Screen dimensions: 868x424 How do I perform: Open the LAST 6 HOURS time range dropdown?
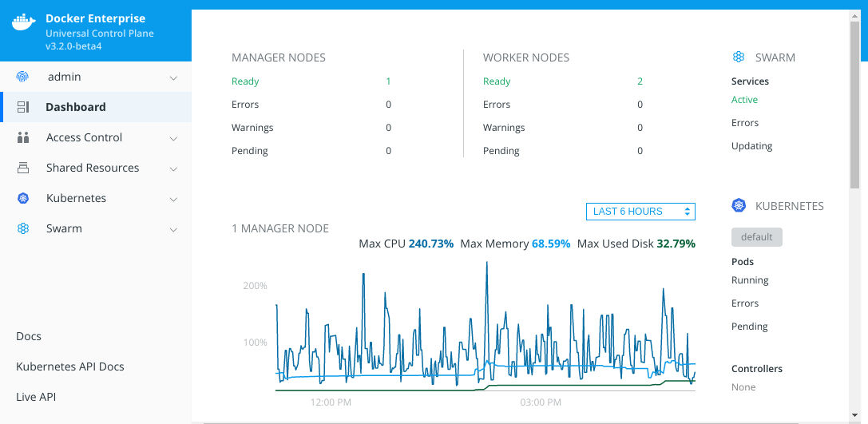[x=640, y=212]
